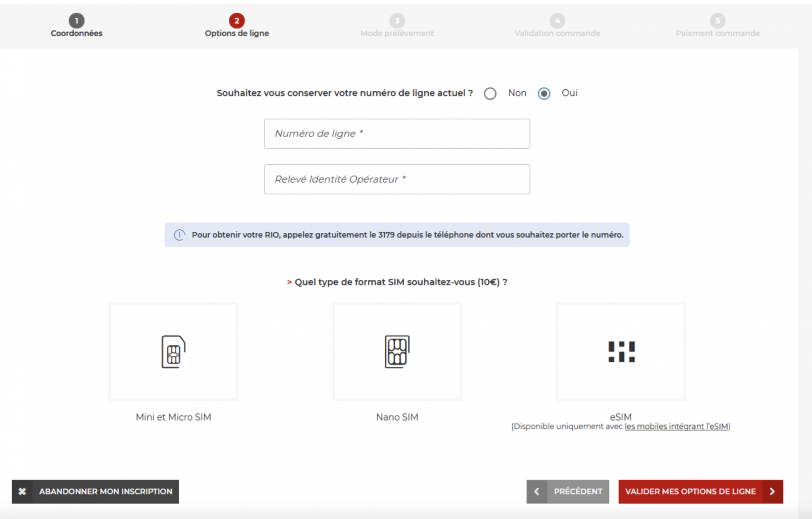812x519 pixels.
Task: Click the Oui label text
Action: click(569, 93)
